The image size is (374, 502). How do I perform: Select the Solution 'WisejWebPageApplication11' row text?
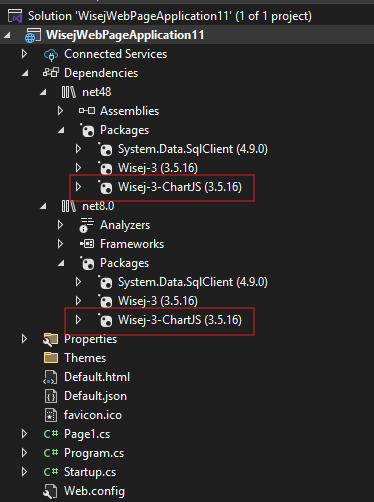tap(170, 16)
